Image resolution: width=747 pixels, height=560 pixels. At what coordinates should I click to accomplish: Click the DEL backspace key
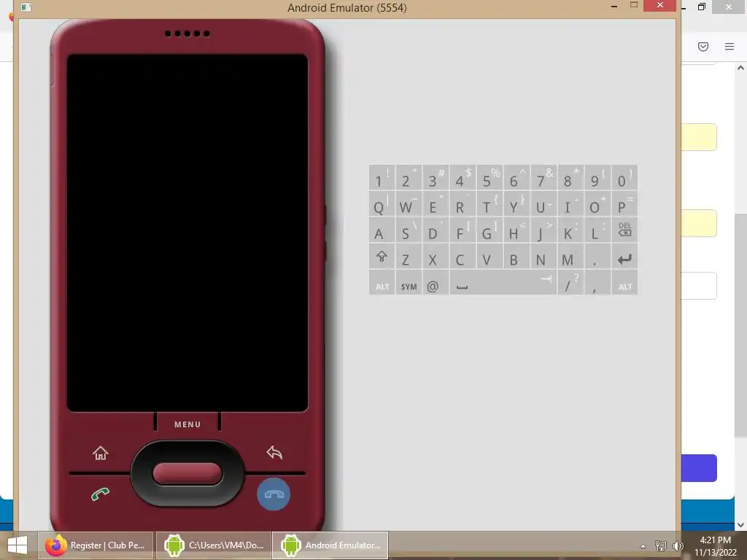(x=624, y=230)
